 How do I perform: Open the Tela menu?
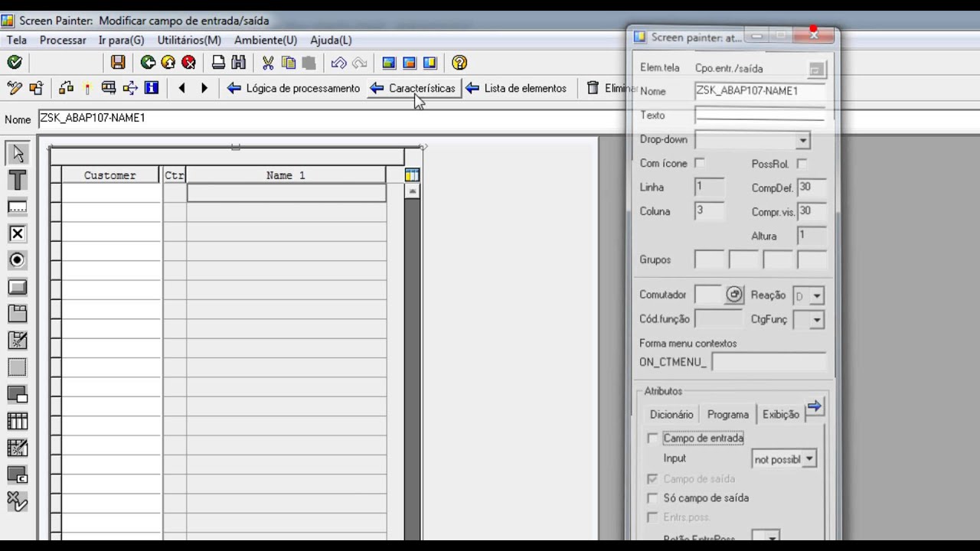tap(16, 40)
